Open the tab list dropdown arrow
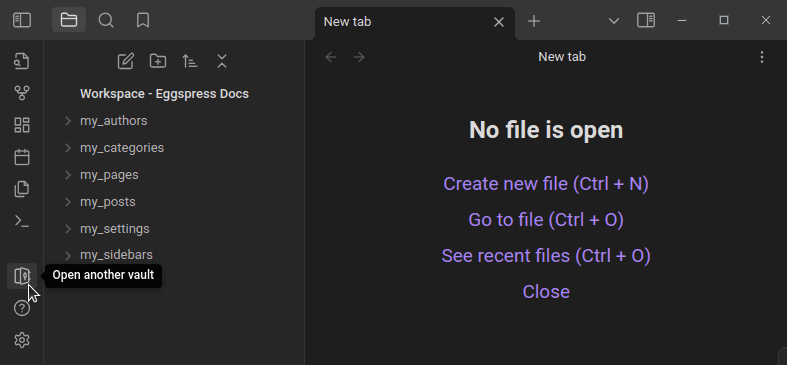Image resolution: width=787 pixels, height=365 pixels. pyautogui.click(x=613, y=21)
